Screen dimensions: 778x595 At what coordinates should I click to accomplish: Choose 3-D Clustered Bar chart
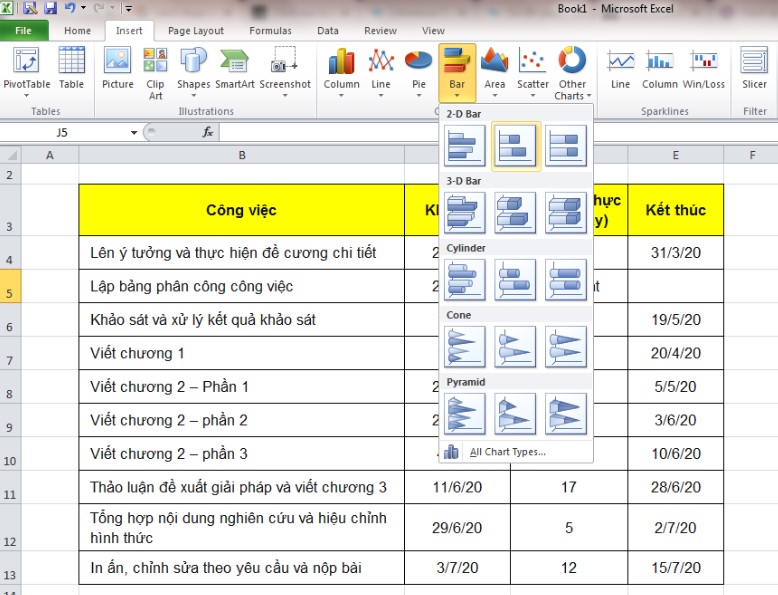[465, 213]
